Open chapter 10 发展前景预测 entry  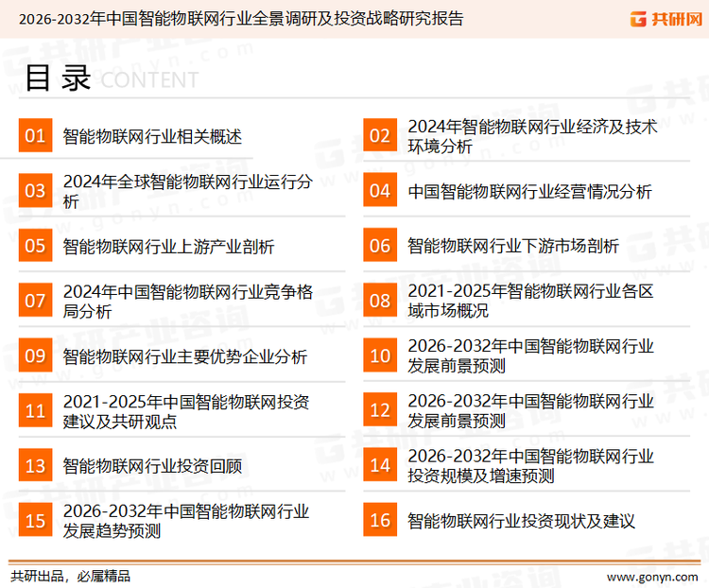point(531,356)
